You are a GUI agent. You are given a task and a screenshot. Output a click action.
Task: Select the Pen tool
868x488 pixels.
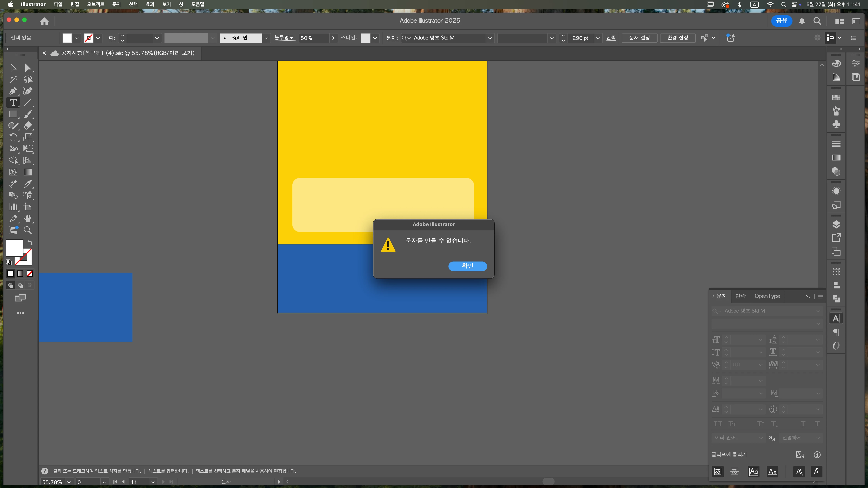13,91
